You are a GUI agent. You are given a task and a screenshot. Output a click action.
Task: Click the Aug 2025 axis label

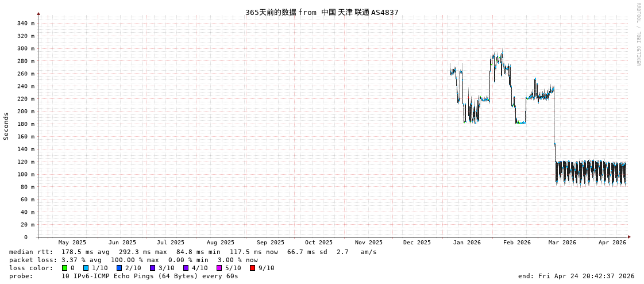click(220, 243)
